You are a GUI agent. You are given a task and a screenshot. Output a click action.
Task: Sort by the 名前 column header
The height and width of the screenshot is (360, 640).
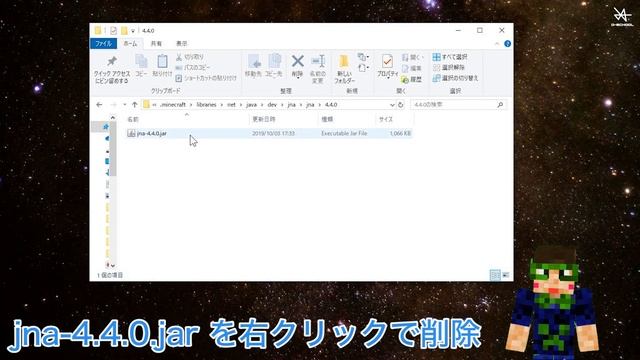tap(187, 119)
